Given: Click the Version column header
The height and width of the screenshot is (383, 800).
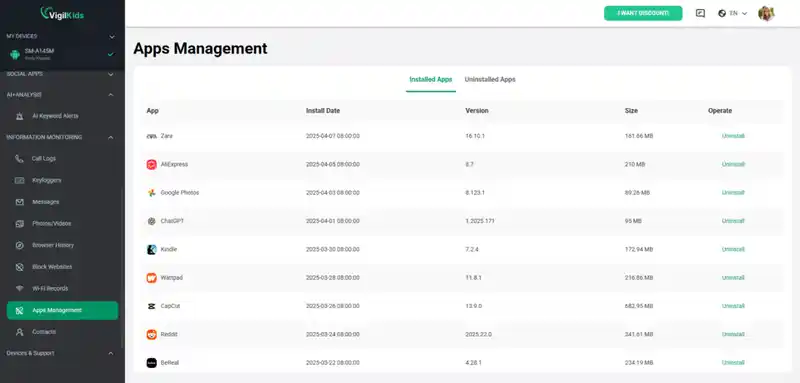Looking at the screenshot, I should [x=477, y=111].
